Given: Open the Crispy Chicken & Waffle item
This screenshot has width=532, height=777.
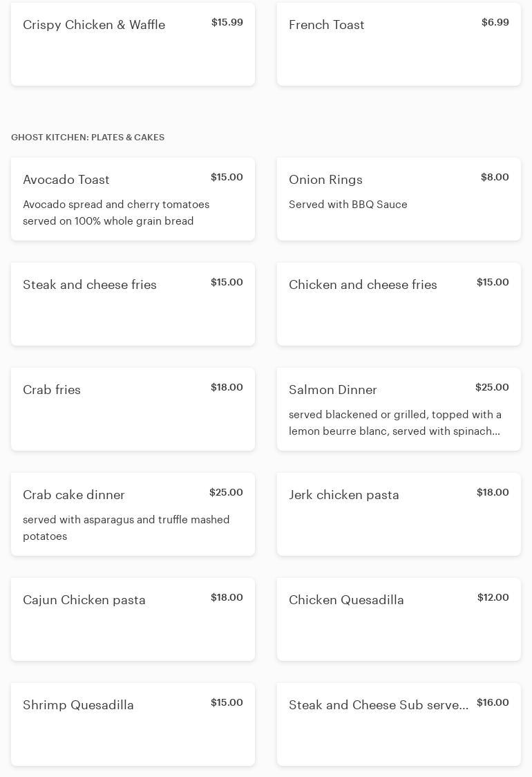Looking at the screenshot, I should (133, 44).
